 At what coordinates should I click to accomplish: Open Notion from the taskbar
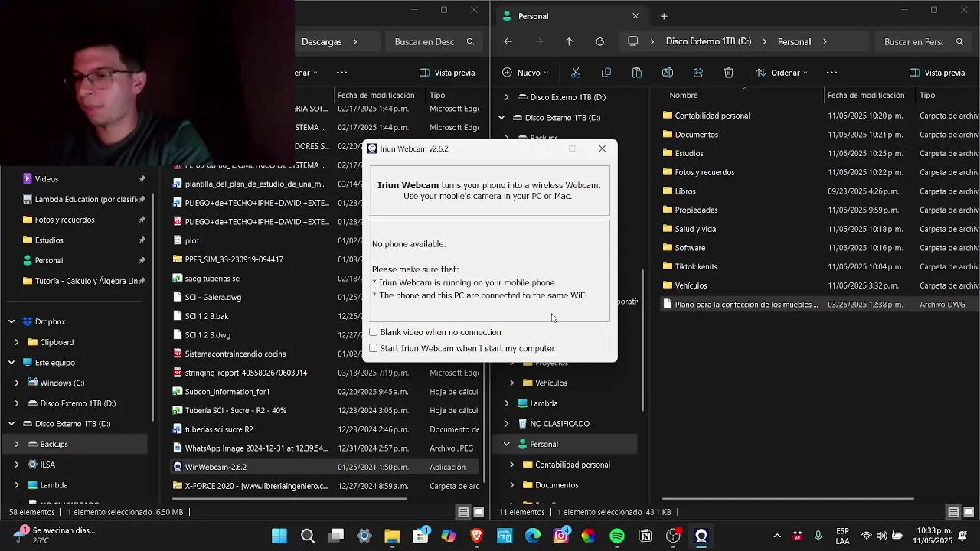[645, 536]
